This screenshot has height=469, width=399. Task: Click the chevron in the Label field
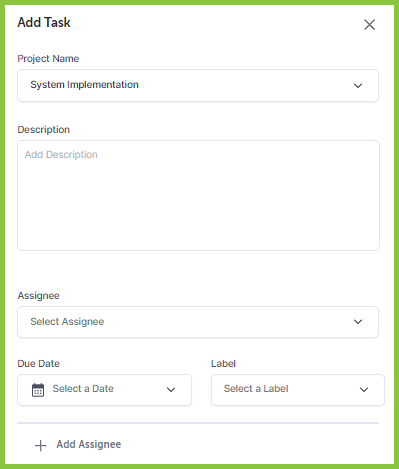[364, 390]
